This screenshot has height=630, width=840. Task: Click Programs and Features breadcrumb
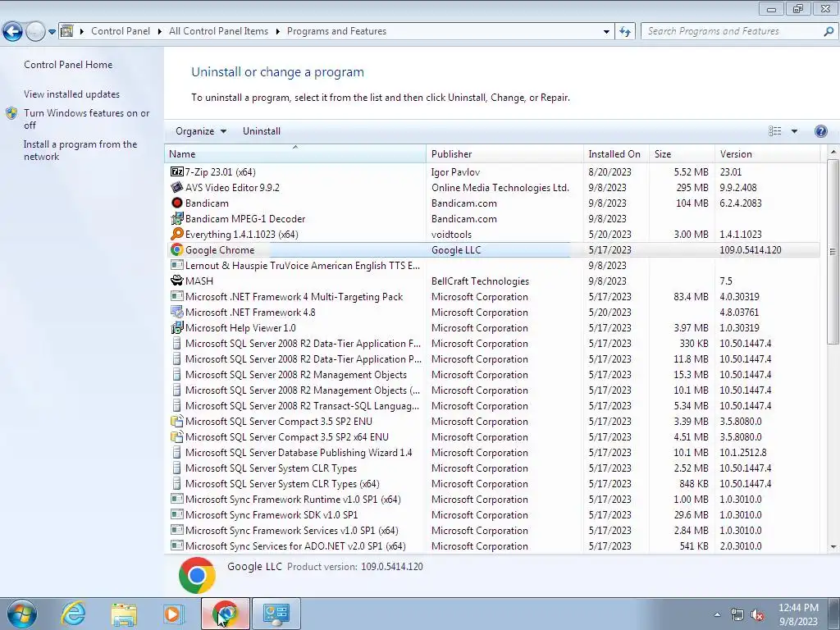click(336, 31)
